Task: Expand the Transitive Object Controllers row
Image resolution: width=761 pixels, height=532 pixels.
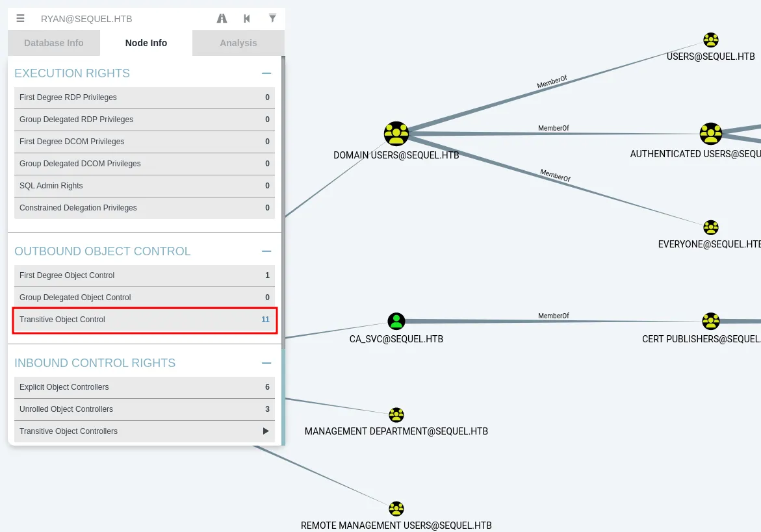Action: point(266,431)
